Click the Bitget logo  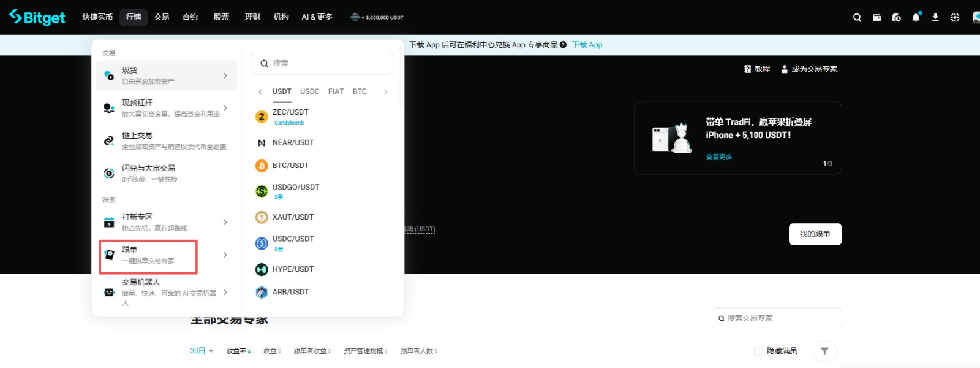(x=37, y=17)
